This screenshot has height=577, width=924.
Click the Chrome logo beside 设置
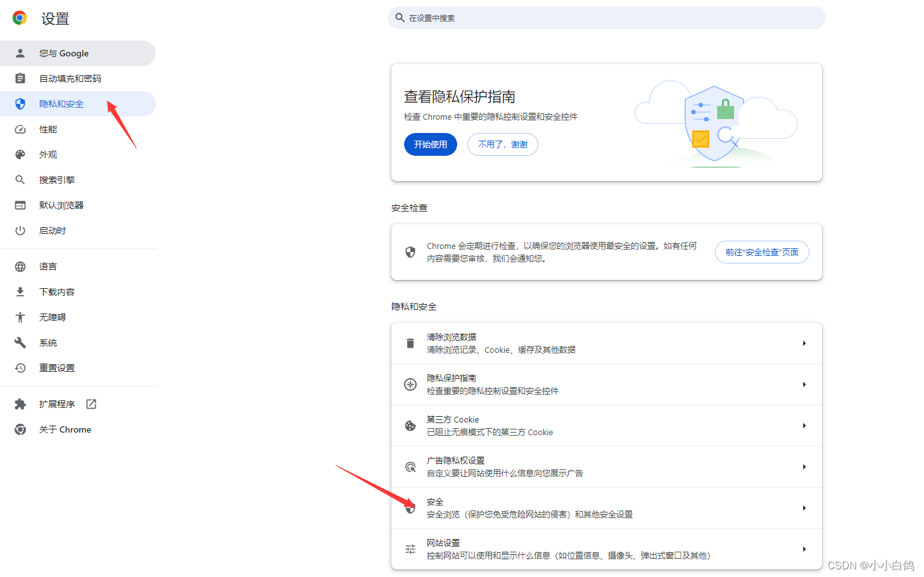20,18
